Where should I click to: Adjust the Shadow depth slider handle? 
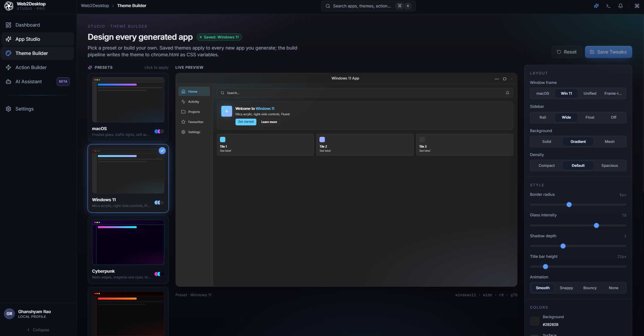pyautogui.click(x=563, y=246)
